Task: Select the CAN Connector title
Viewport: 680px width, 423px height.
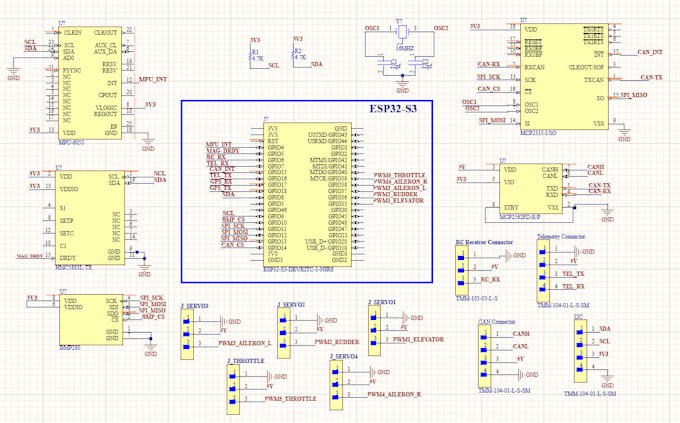Action: [x=497, y=321]
